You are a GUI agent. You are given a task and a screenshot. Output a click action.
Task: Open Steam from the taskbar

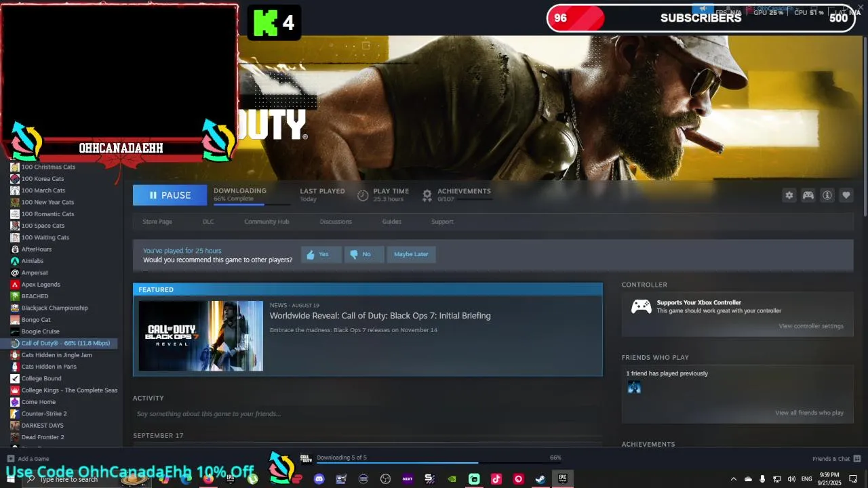[540, 479]
